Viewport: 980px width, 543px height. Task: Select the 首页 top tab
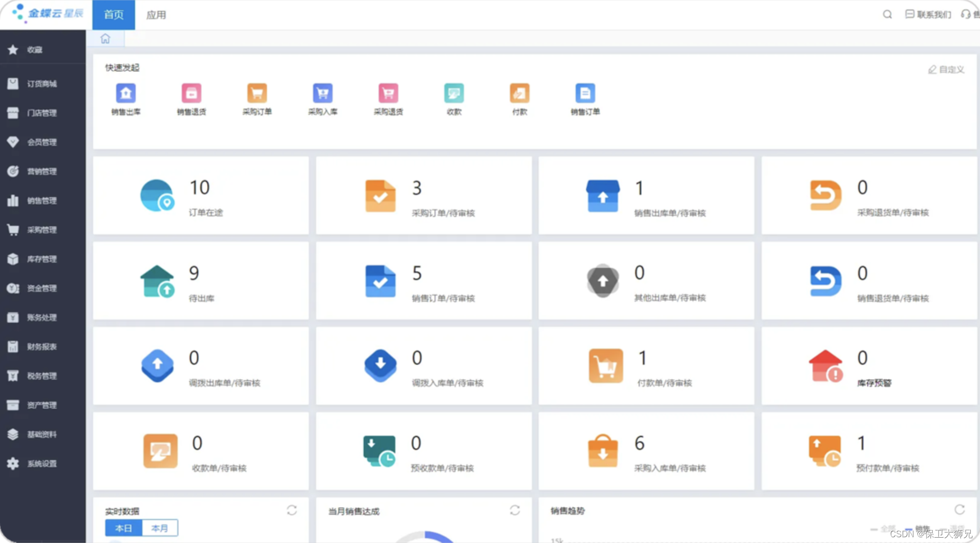tap(114, 15)
